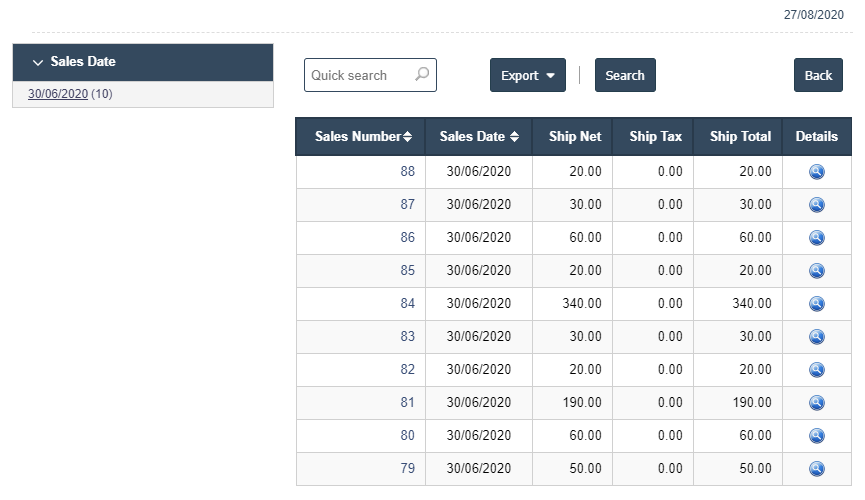The height and width of the screenshot is (500, 865).
Task: Click details magnifier in sale 81 row
Action: point(816,403)
